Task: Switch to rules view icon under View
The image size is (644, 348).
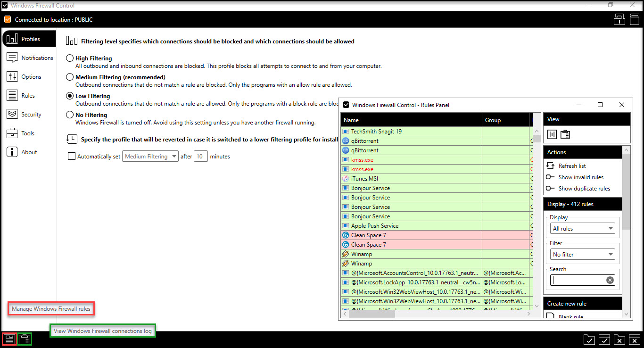Action: [x=552, y=134]
